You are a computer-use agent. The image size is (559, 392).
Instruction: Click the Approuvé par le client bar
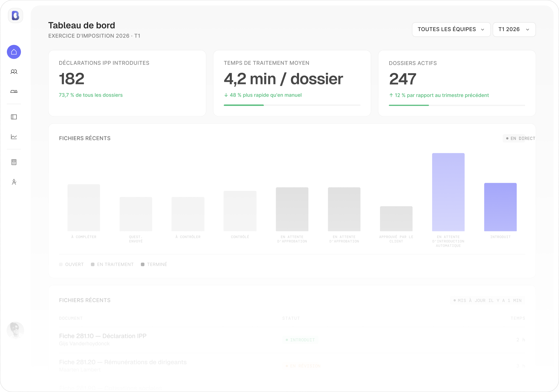(x=396, y=219)
